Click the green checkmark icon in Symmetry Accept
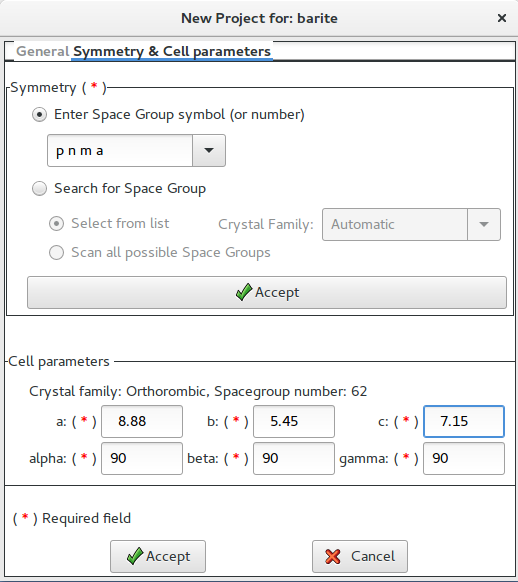Screen dimensions: 518x582 point(244,292)
